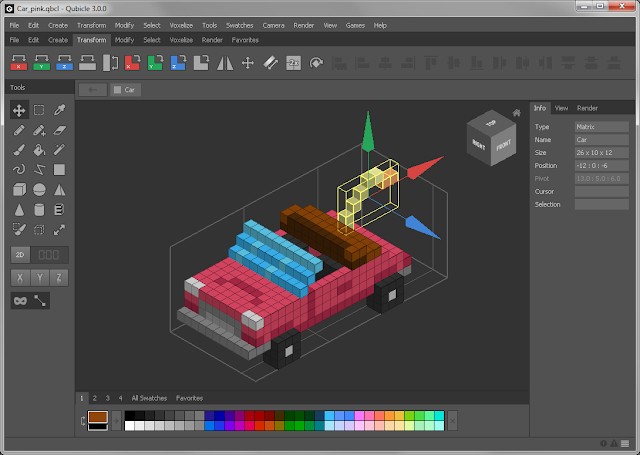Select the Pencil draw tool

tap(19, 130)
